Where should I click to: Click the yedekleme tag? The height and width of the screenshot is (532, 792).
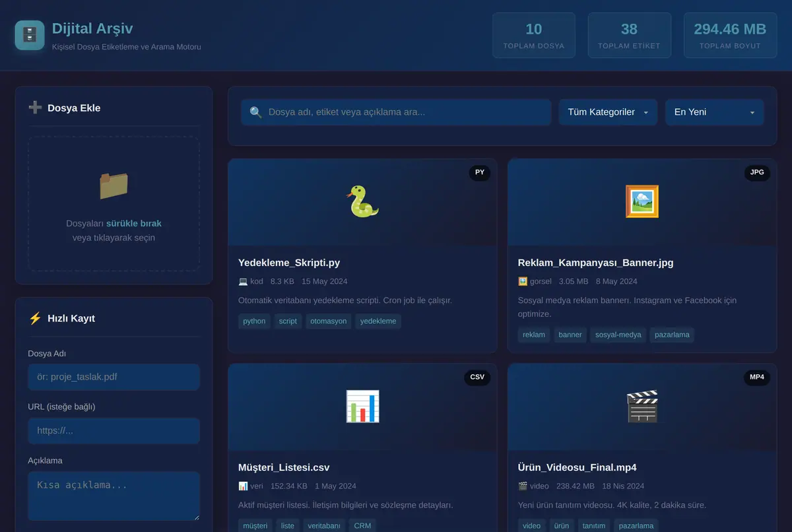coord(378,321)
